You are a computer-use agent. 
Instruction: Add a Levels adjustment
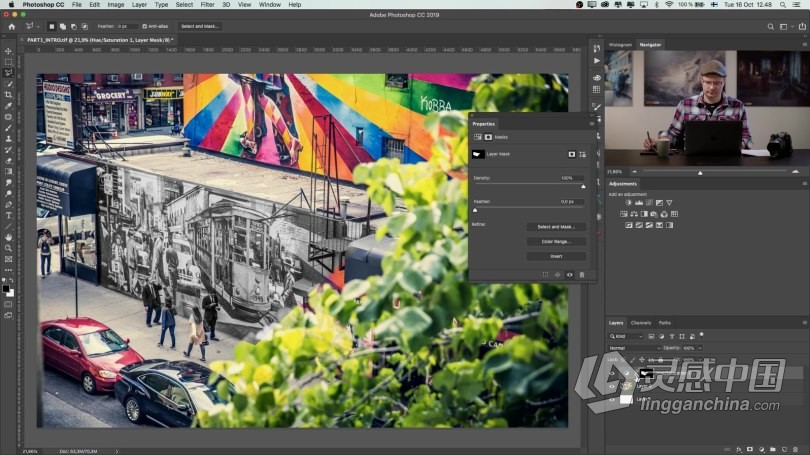click(x=639, y=203)
